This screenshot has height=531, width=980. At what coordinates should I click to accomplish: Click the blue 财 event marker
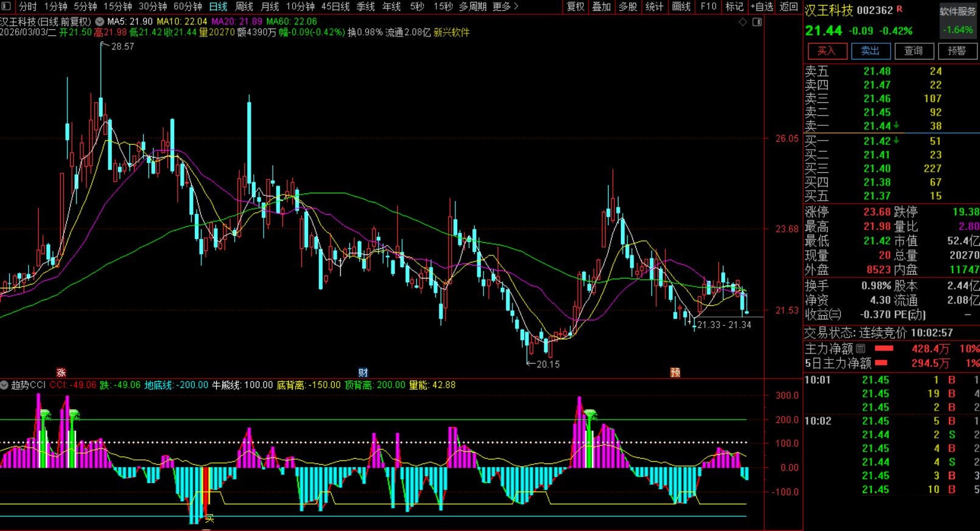363,372
